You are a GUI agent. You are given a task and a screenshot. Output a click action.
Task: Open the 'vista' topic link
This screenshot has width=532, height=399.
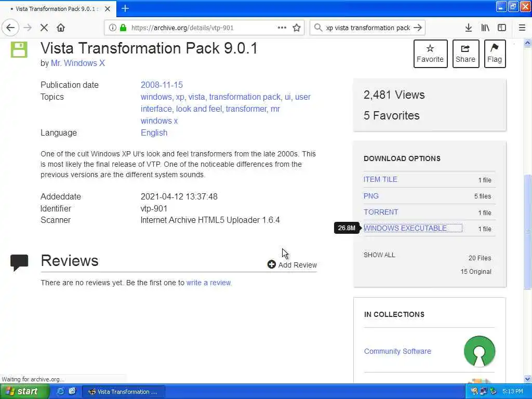196,97
